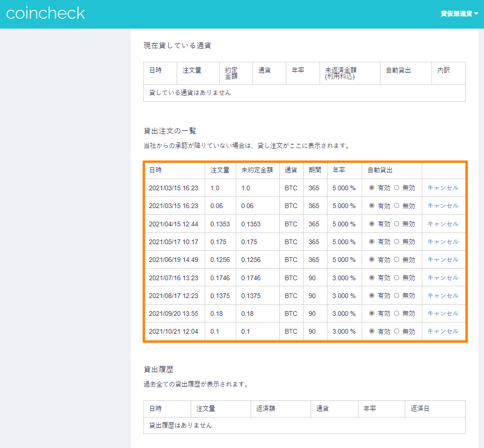This screenshot has height=448, width=484.
Task: Select 有効 for the 0.1353 BTC order
Action: [x=372, y=224]
